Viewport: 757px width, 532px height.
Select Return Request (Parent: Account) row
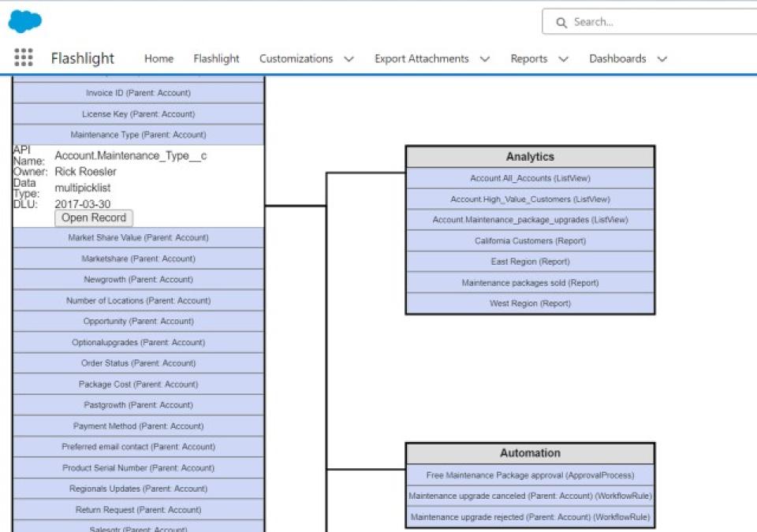click(x=139, y=510)
